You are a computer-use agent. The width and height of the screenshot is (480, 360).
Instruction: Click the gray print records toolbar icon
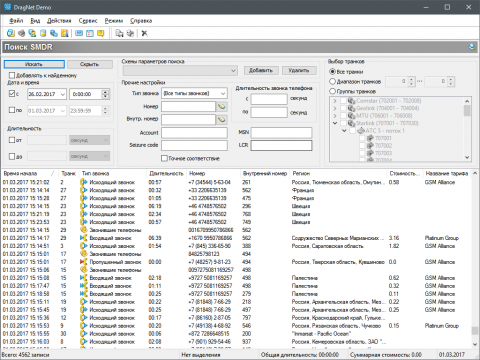click(x=130, y=33)
